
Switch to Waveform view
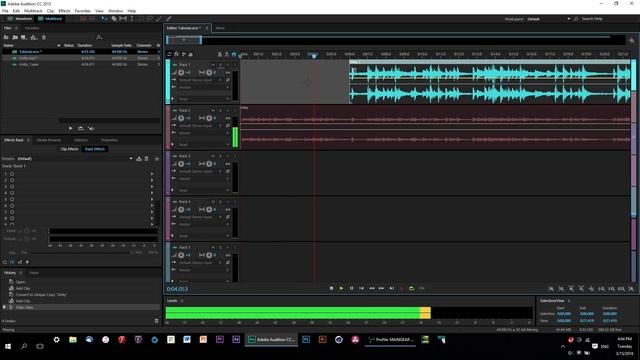tap(20, 19)
